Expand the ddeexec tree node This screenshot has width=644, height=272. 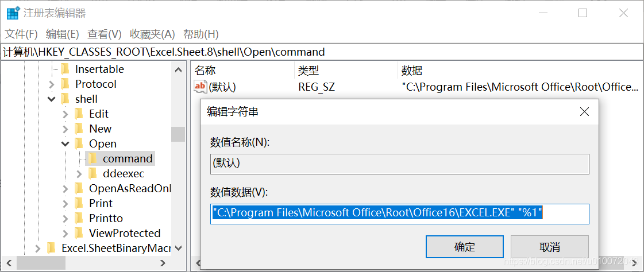click(x=79, y=174)
